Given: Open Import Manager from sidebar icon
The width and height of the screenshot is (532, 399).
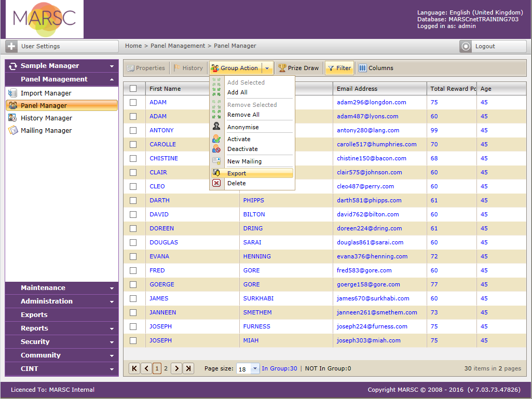Looking at the screenshot, I should [x=12, y=93].
